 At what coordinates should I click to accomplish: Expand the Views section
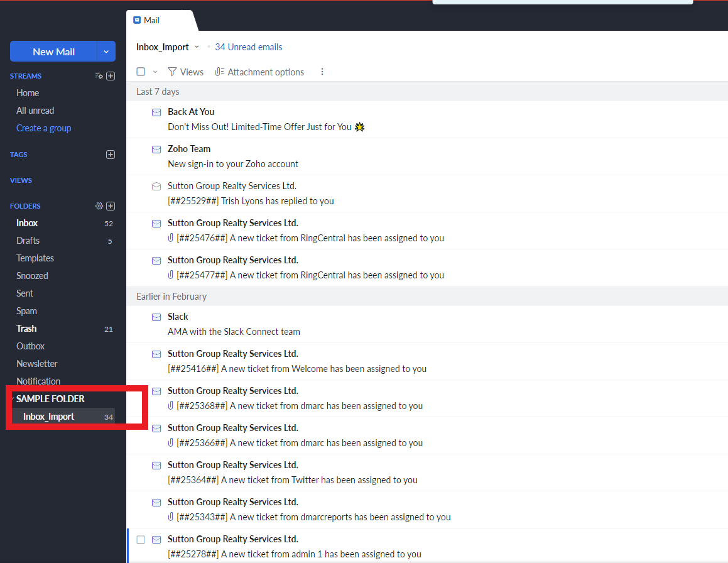coord(21,180)
